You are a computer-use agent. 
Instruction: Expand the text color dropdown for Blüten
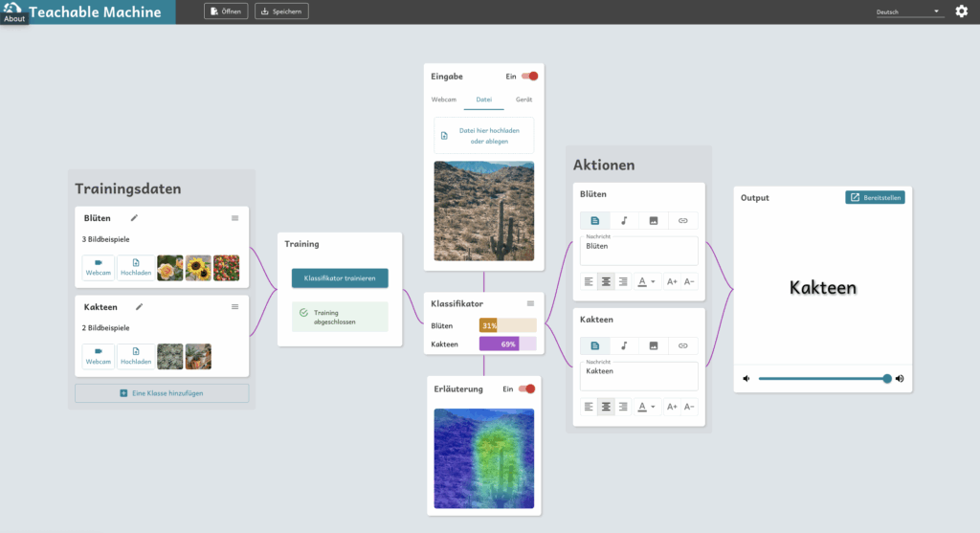[648, 281]
